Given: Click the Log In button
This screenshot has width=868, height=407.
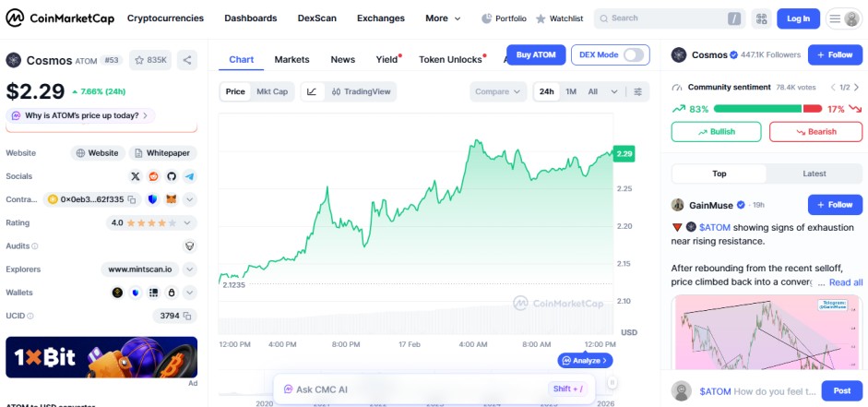Looking at the screenshot, I should pyautogui.click(x=798, y=18).
